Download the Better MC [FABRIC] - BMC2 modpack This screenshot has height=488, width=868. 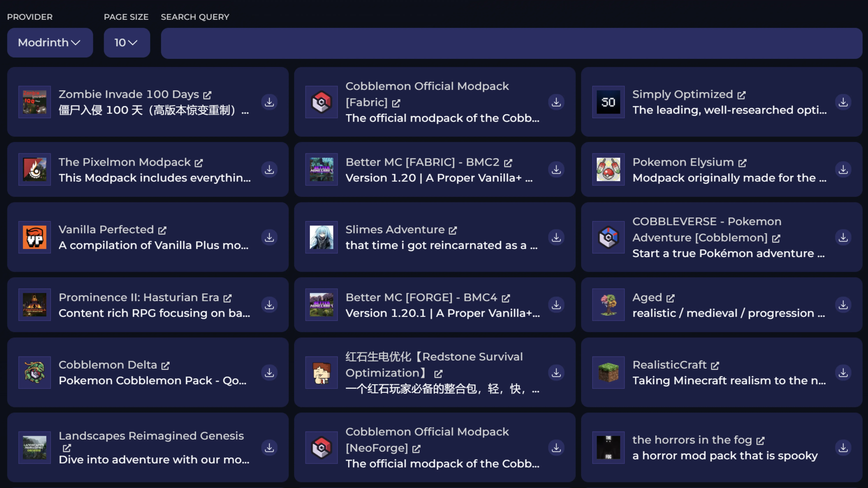pyautogui.click(x=556, y=170)
